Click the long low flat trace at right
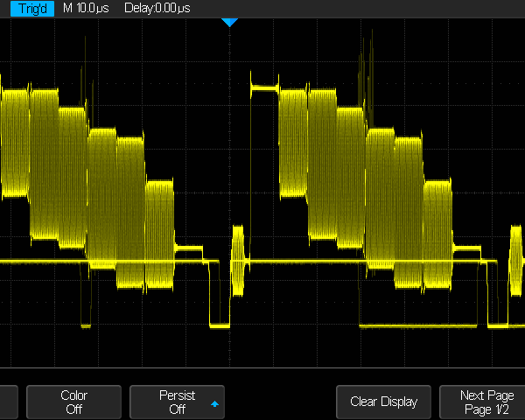 point(420,325)
